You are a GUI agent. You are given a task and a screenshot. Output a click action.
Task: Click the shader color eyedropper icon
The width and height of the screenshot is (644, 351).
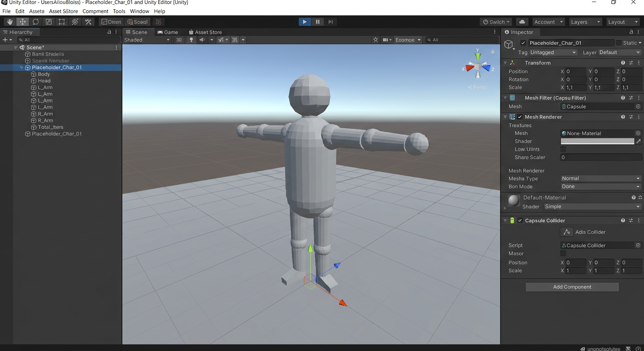639,141
